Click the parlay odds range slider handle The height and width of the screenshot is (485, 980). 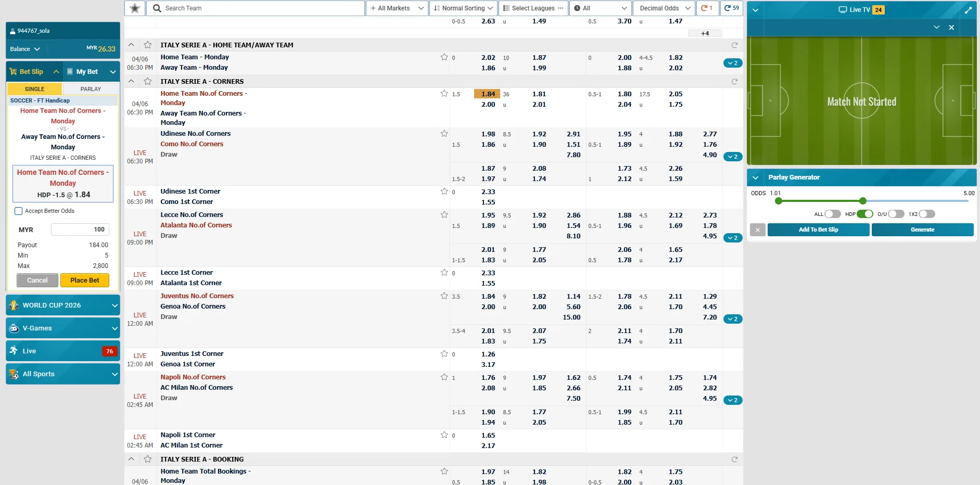coord(862,201)
